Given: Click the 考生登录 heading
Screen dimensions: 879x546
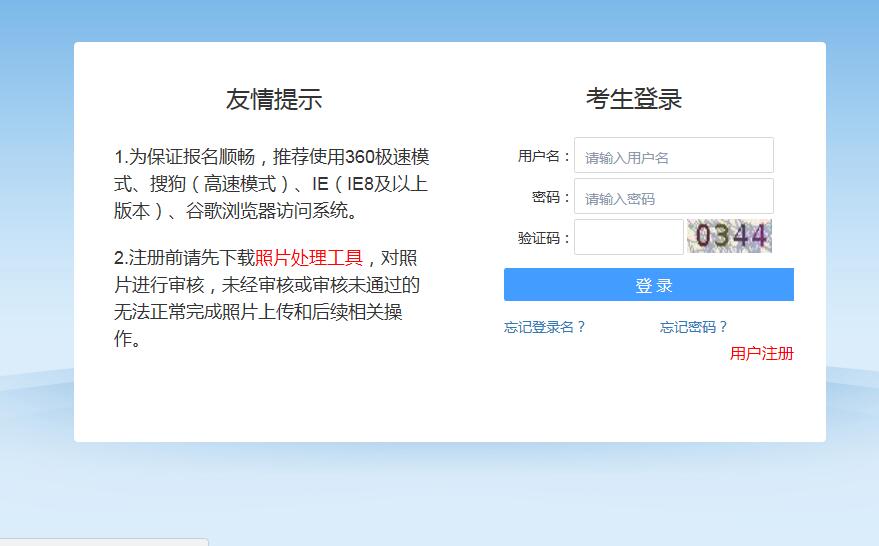Looking at the screenshot, I should pyautogui.click(x=633, y=100).
